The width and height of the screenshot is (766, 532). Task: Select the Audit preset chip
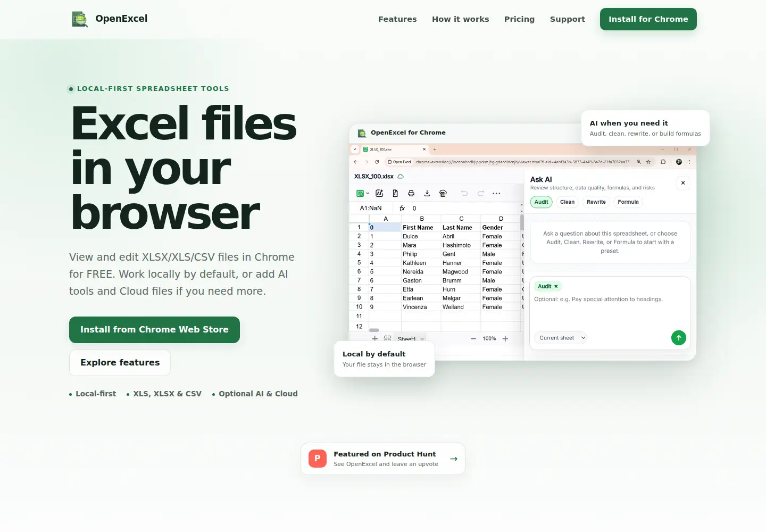point(542,202)
